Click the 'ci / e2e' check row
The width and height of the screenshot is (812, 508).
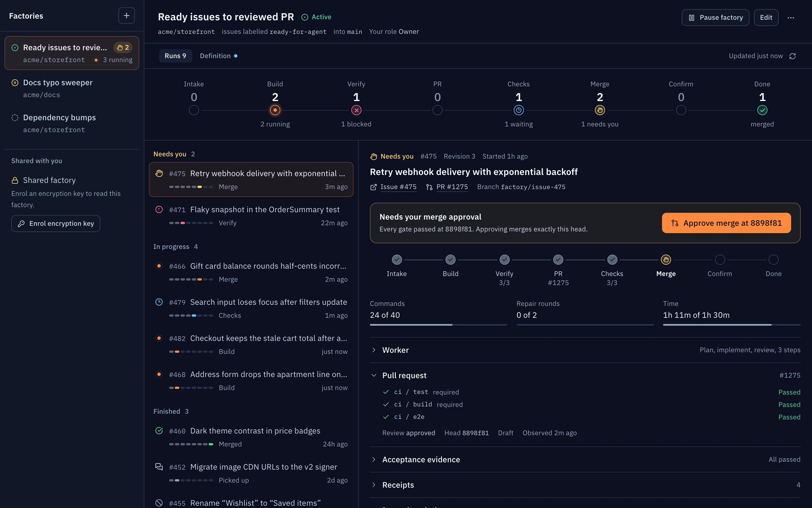pos(591,417)
